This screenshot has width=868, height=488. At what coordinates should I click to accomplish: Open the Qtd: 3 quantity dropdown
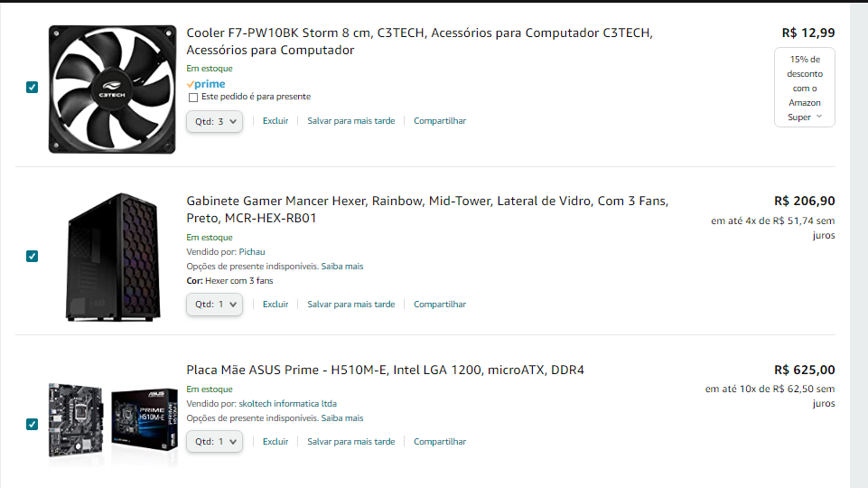215,121
